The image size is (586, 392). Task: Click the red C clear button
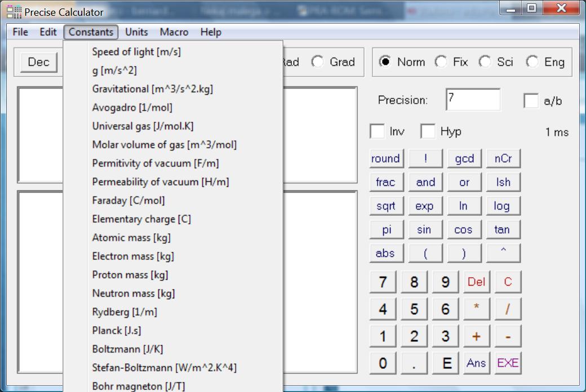coord(507,282)
